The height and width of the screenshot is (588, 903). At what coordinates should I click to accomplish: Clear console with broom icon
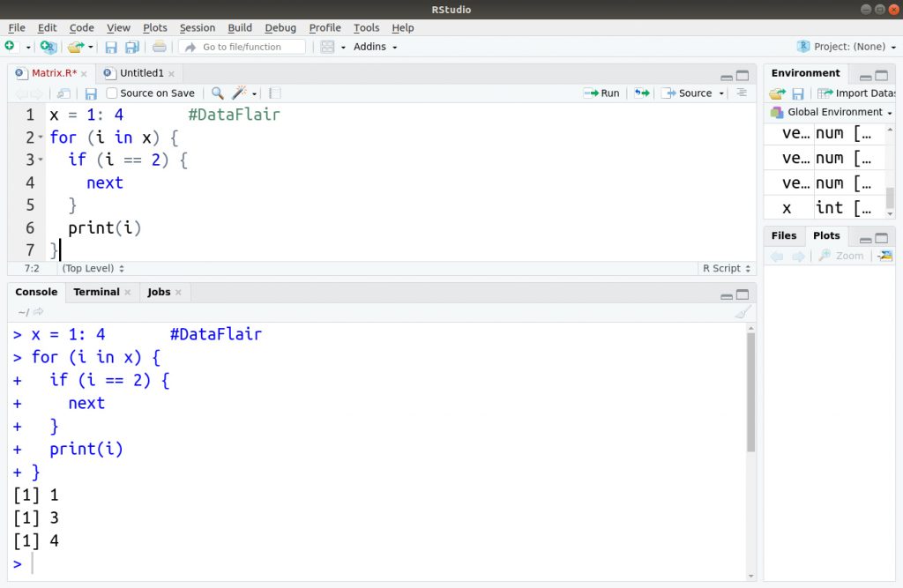(743, 312)
